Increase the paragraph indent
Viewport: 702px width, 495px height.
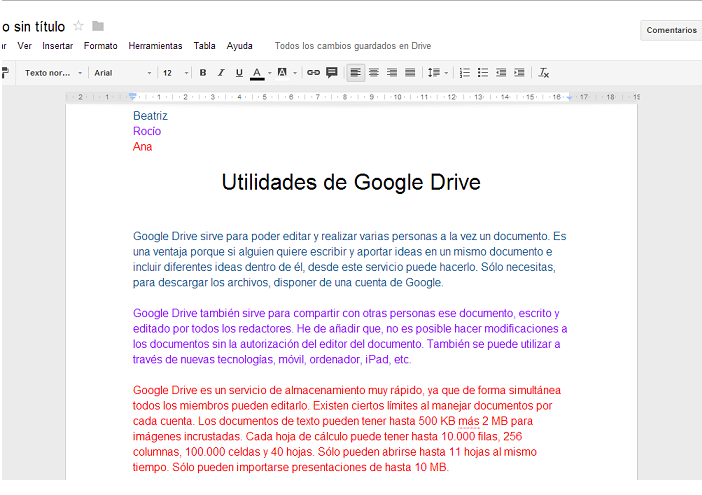[x=520, y=72]
